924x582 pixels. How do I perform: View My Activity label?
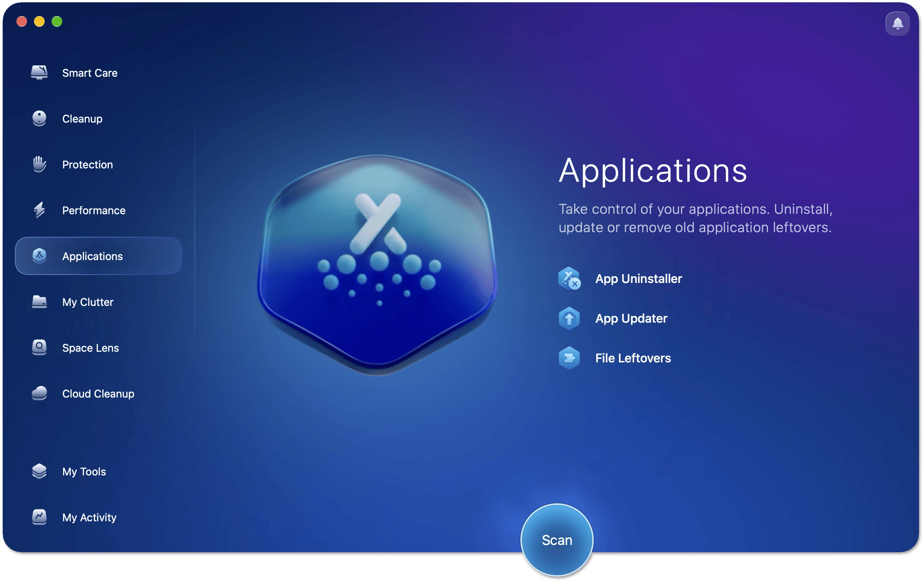[x=89, y=517]
